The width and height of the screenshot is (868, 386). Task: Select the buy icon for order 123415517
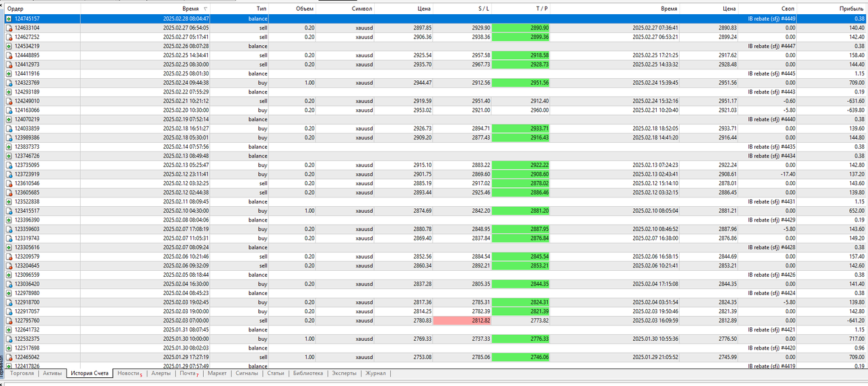(x=9, y=211)
